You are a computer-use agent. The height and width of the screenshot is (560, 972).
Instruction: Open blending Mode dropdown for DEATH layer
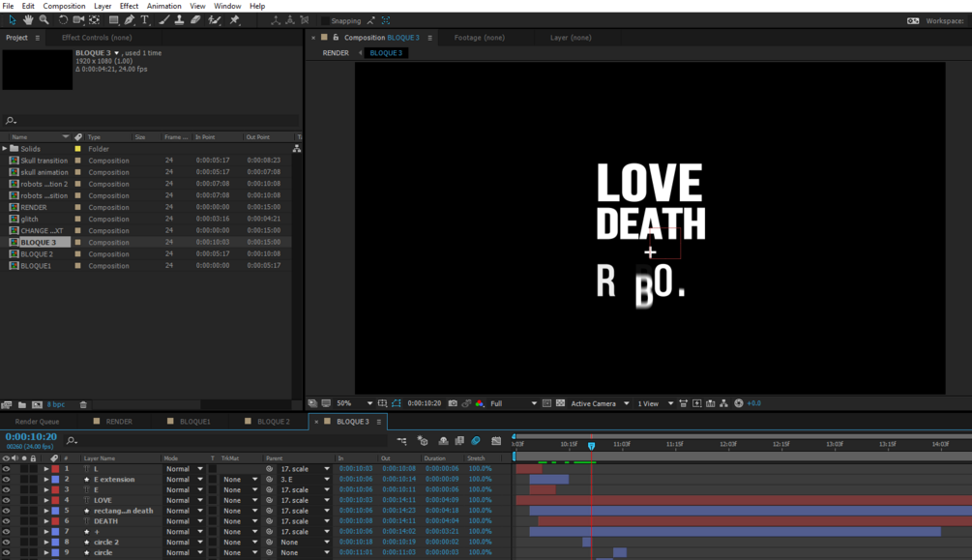pos(184,521)
